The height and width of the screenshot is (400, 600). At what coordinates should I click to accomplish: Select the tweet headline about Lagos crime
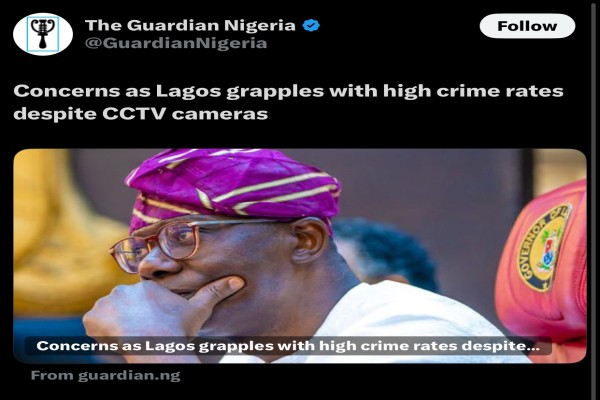289,102
